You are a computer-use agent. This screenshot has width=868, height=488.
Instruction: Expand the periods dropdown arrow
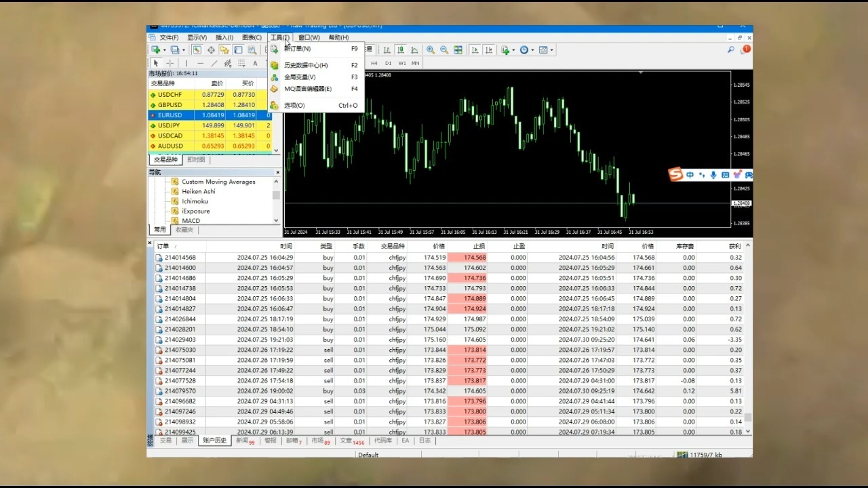(x=532, y=50)
